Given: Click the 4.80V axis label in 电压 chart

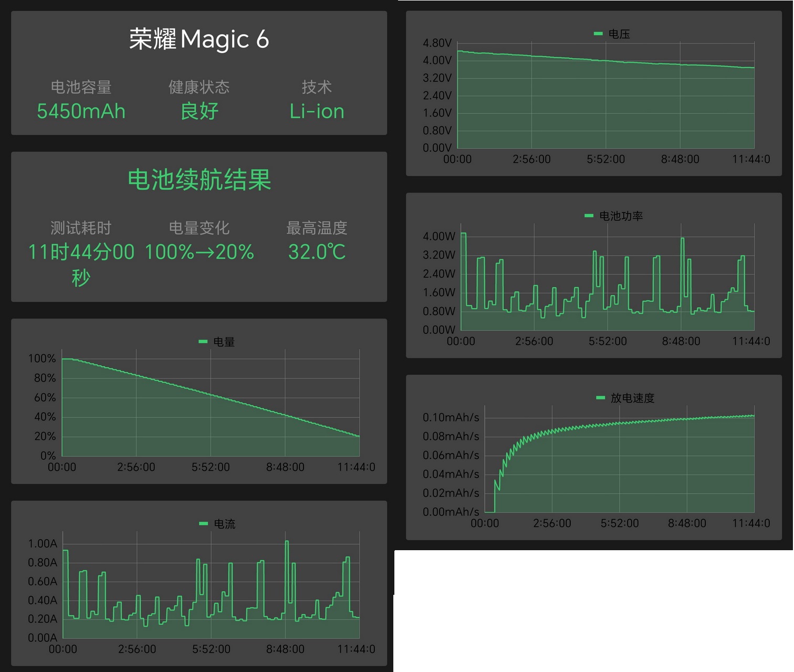Looking at the screenshot, I should [x=437, y=43].
